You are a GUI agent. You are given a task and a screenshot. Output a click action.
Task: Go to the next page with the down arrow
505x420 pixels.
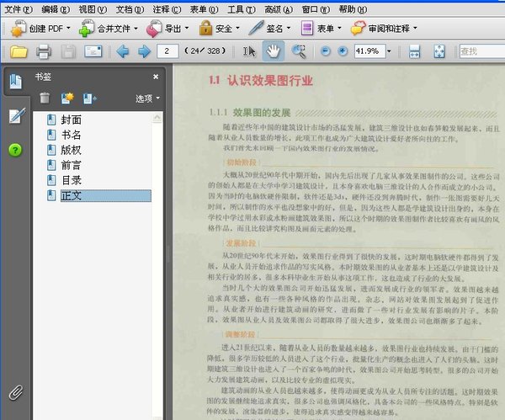pyautogui.click(x=144, y=52)
